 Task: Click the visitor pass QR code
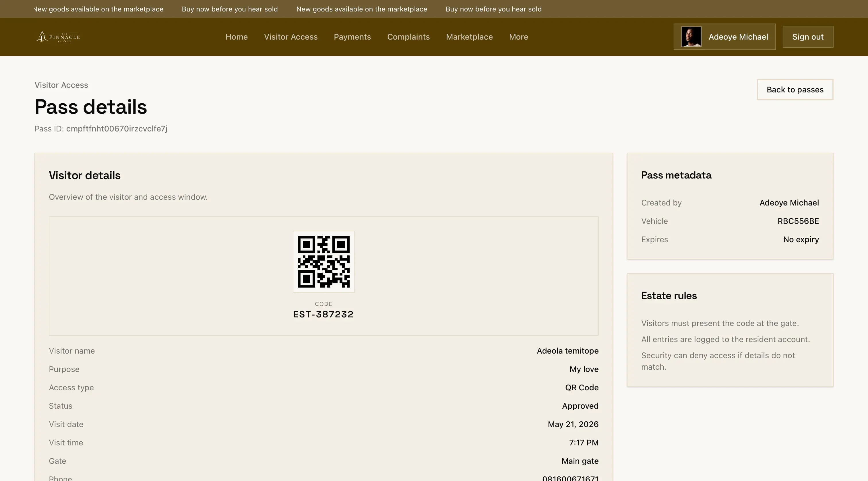pyautogui.click(x=323, y=262)
